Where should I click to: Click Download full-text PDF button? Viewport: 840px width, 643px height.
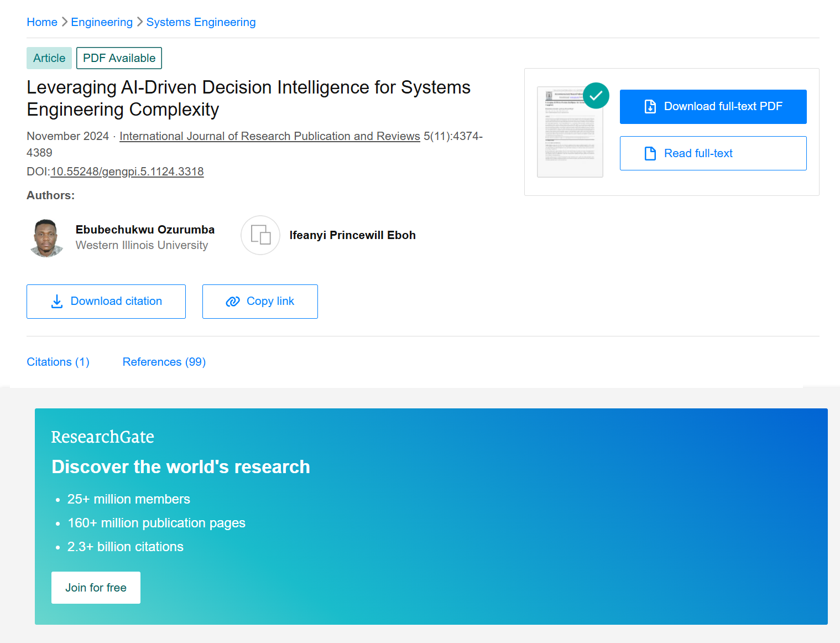pyautogui.click(x=713, y=107)
